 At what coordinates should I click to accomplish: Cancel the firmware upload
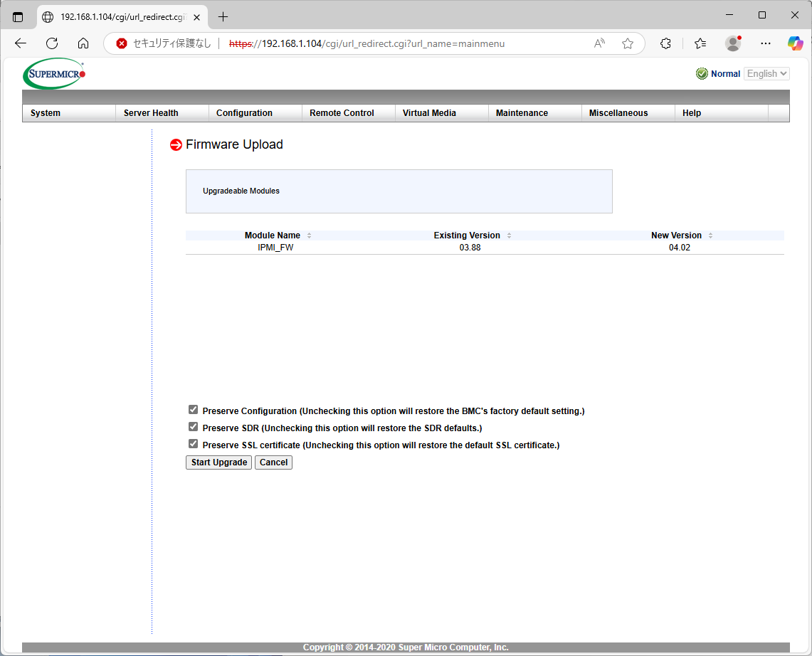(x=273, y=462)
